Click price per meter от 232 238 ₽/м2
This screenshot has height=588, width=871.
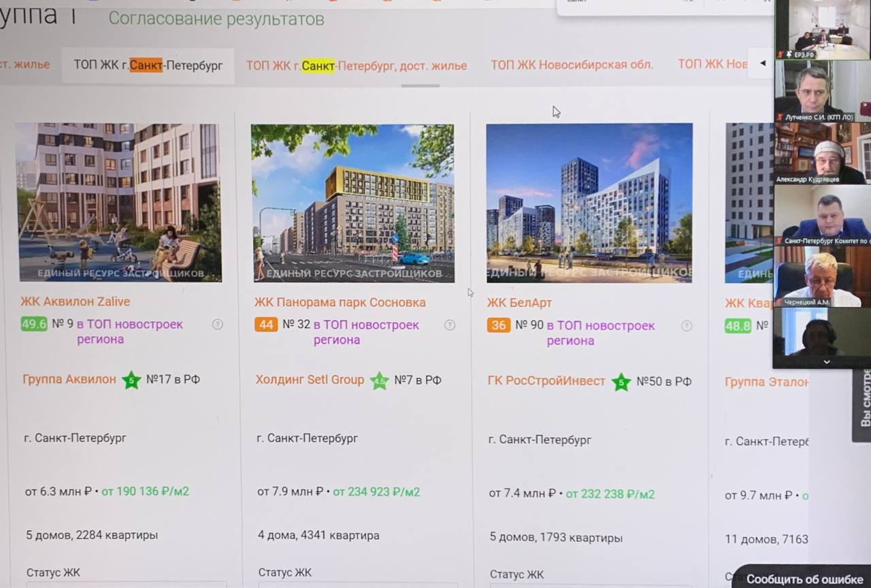coord(610,494)
